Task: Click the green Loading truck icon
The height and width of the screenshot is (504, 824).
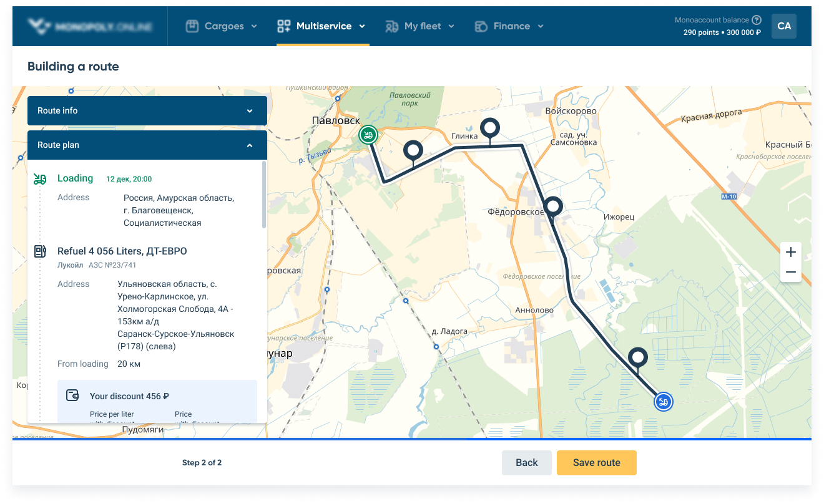Action: pos(40,179)
